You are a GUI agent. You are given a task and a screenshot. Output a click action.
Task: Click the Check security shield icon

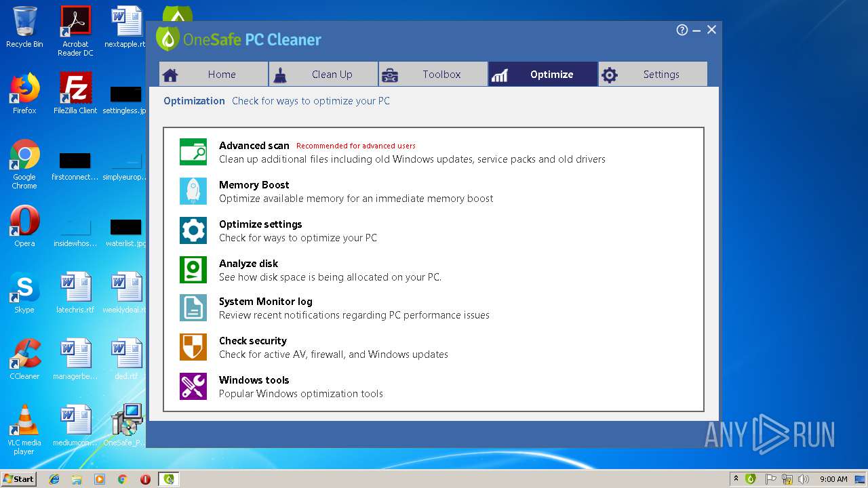tap(193, 347)
